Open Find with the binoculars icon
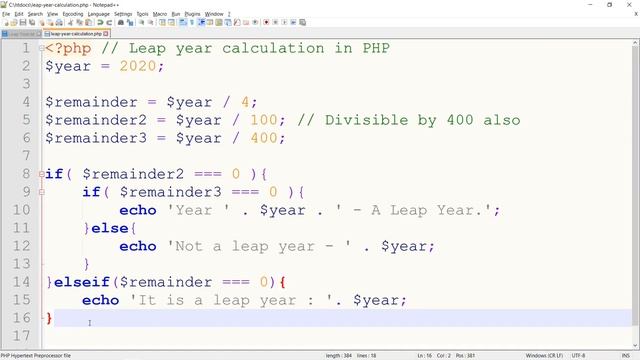 point(121,22)
